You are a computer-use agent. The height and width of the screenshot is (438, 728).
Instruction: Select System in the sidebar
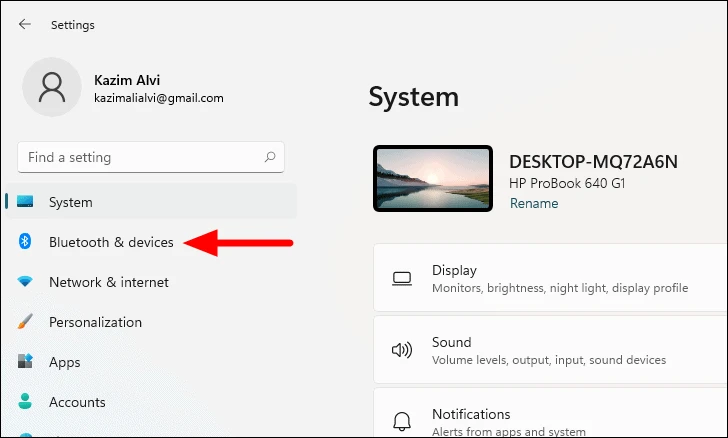(x=151, y=202)
